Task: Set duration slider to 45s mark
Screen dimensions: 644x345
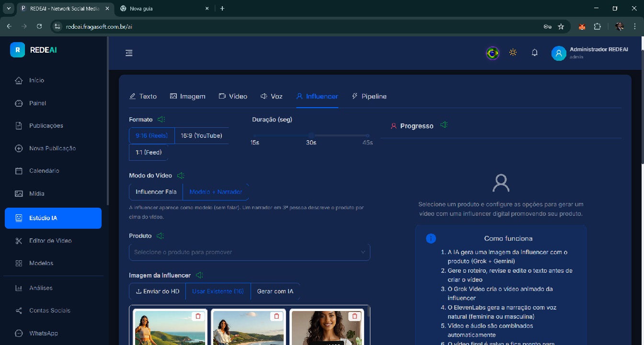Action: (368, 135)
